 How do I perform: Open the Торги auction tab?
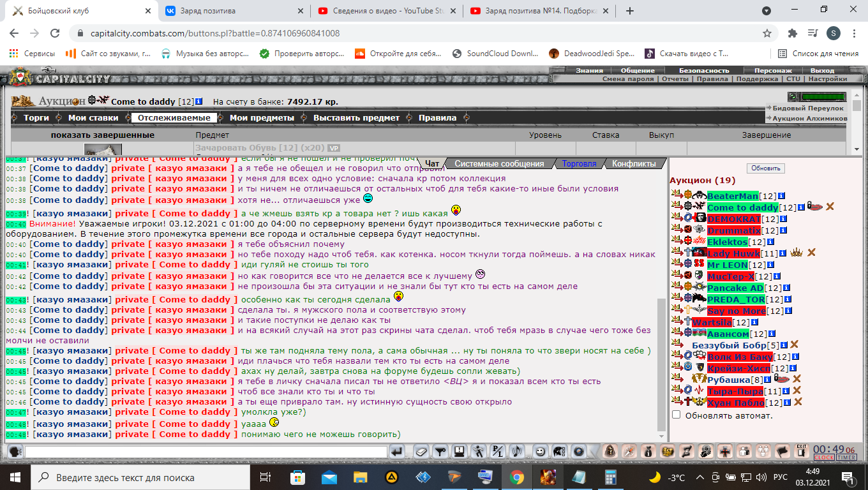(x=36, y=117)
